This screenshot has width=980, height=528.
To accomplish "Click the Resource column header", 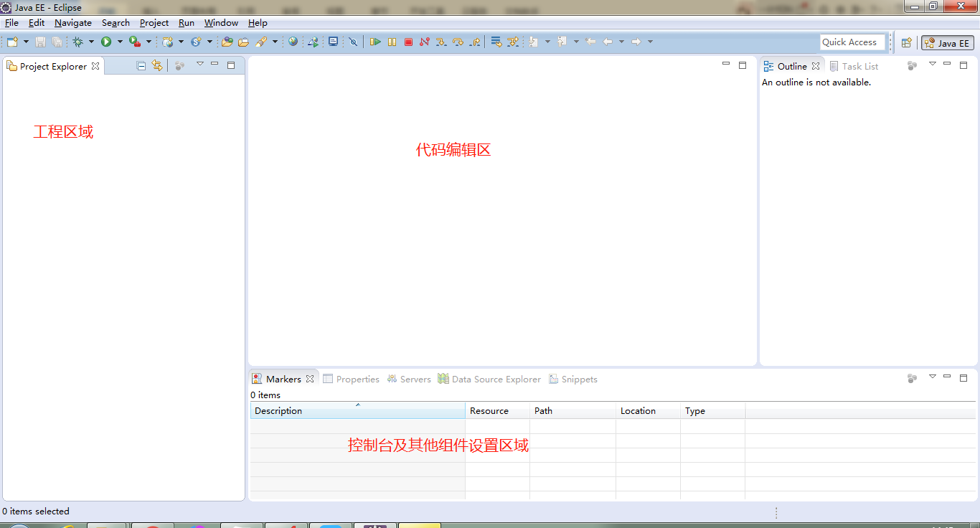I will point(497,411).
